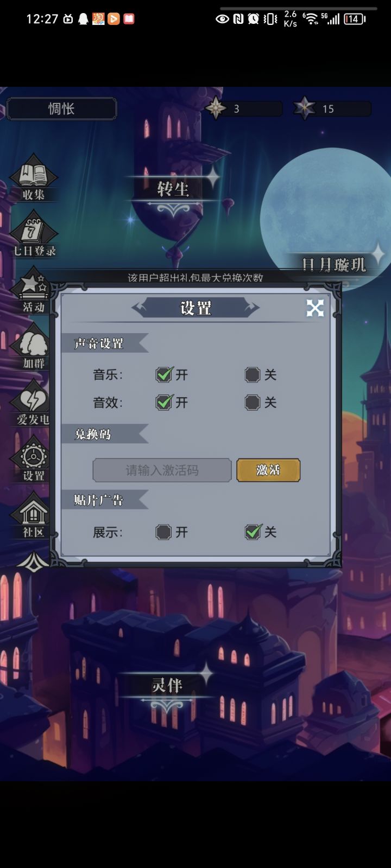Disable sound effects with 音效 关 checkbox
391x868 pixels.
pyautogui.click(x=252, y=403)
